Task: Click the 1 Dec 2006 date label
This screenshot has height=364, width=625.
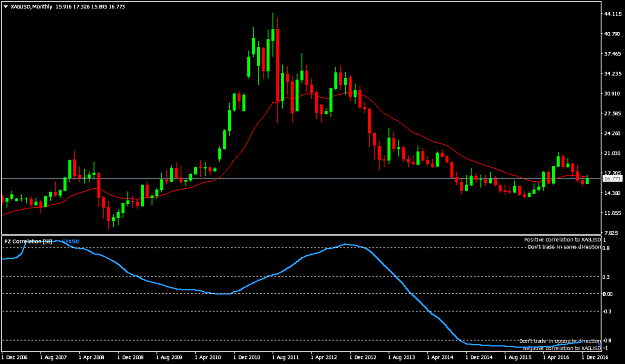Action: coord(15,358)
